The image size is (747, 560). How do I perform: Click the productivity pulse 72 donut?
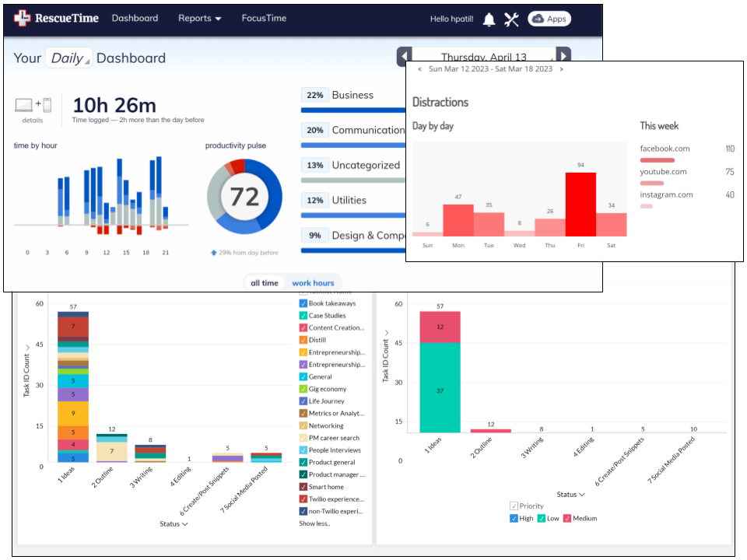244,196
